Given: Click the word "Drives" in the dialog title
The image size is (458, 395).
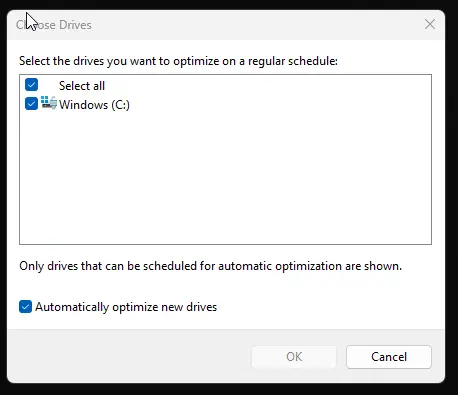Looking at the screenshot, I should pyautogui.click(x=75, y=25).
